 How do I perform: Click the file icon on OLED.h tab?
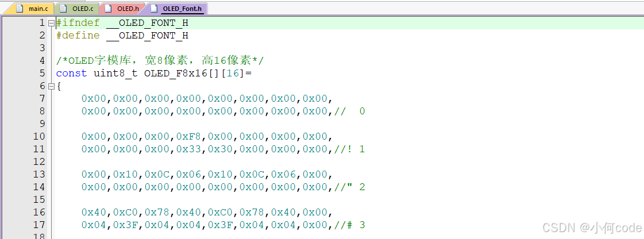pos(108,8)
